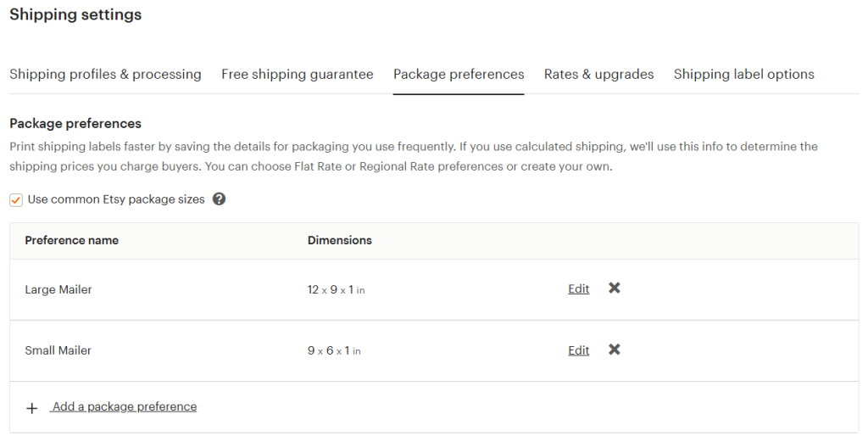Click the Large Mailer 12 x 9 x 1 dimensions
Viewport: 868px width, 442px height.
(336, 290)
